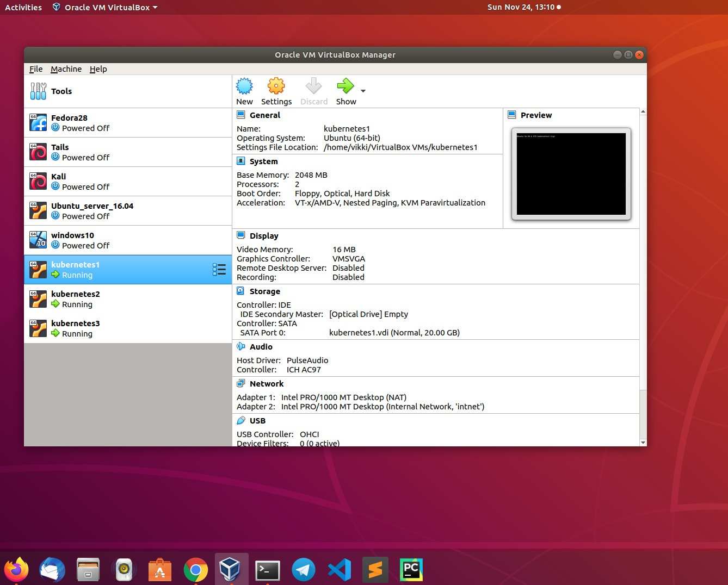Image resolution: width=728 pixels, height=585 pixels.
Task: Open Settings gear in toolbar
Action: pos(276,86)
